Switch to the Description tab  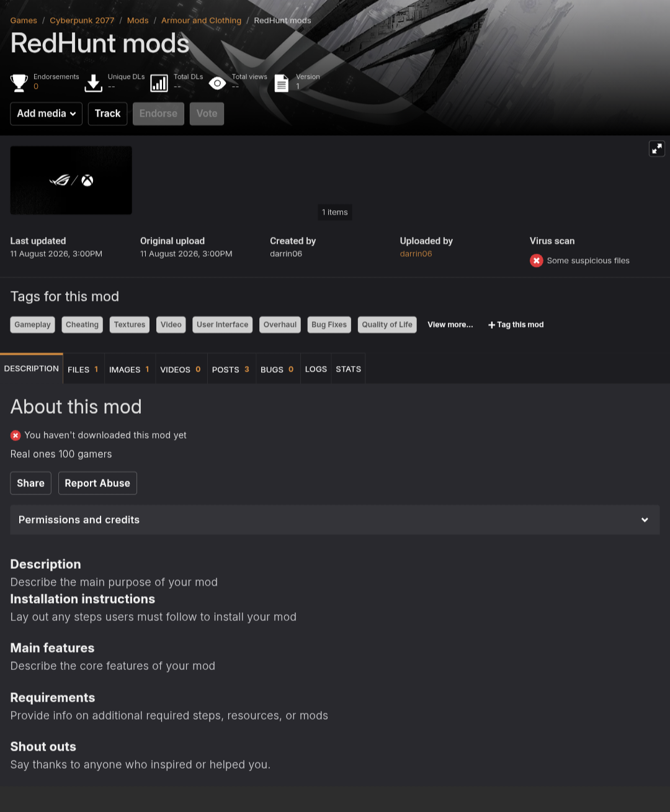(32, 368)
